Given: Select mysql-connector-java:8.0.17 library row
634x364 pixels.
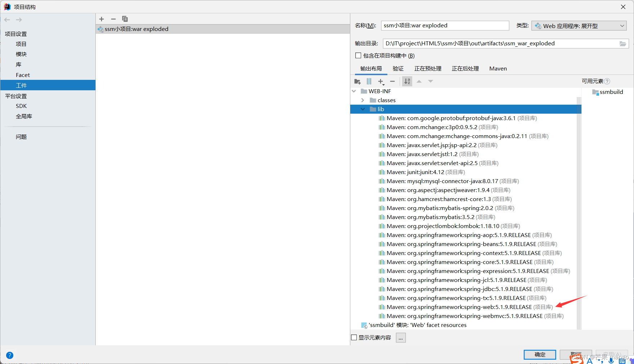Looking at the screenshot, I should (x=449, y=181).
